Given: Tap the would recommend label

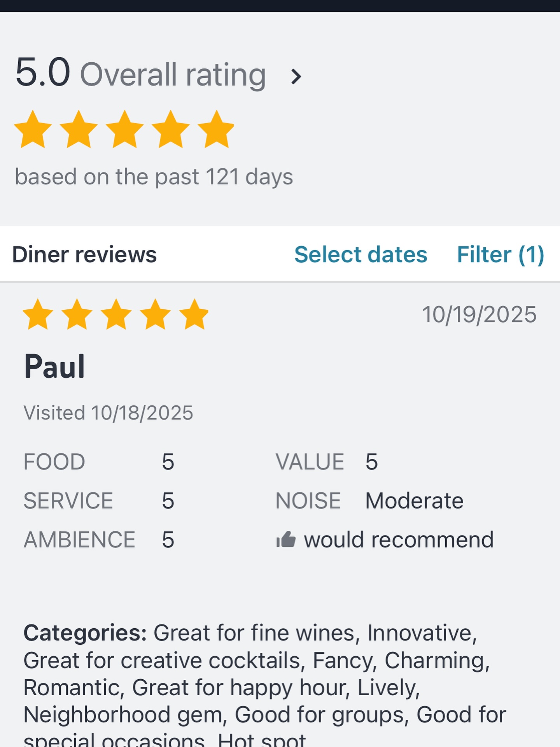Looking at the screenshot, I should click(x=399, y=540).
